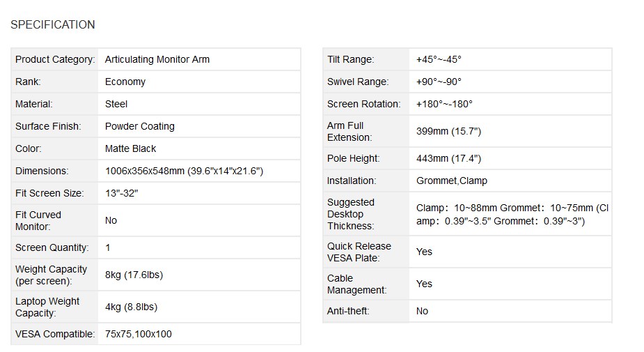Select the 8kg (17.6lbs) weight capacity value
The width and height of the screenshot is (644, 352).
[x=134, y=275]
